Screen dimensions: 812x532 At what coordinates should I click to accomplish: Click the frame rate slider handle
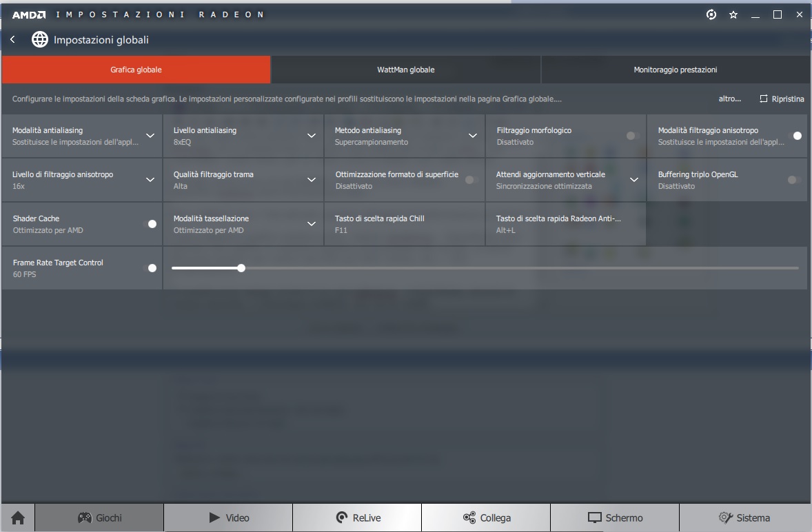[241, 268]
